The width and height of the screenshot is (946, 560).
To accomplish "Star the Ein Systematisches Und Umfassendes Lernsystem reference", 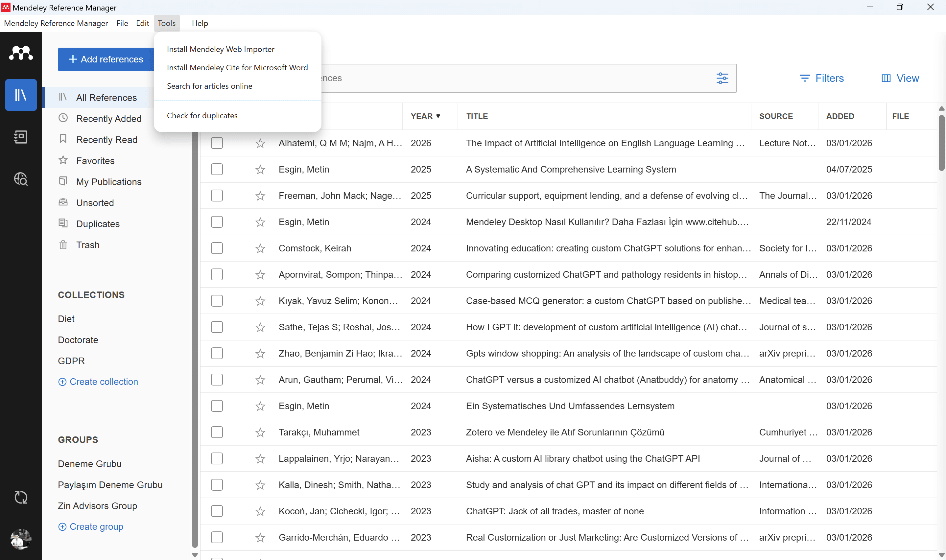I will click(x=260, y=406).
